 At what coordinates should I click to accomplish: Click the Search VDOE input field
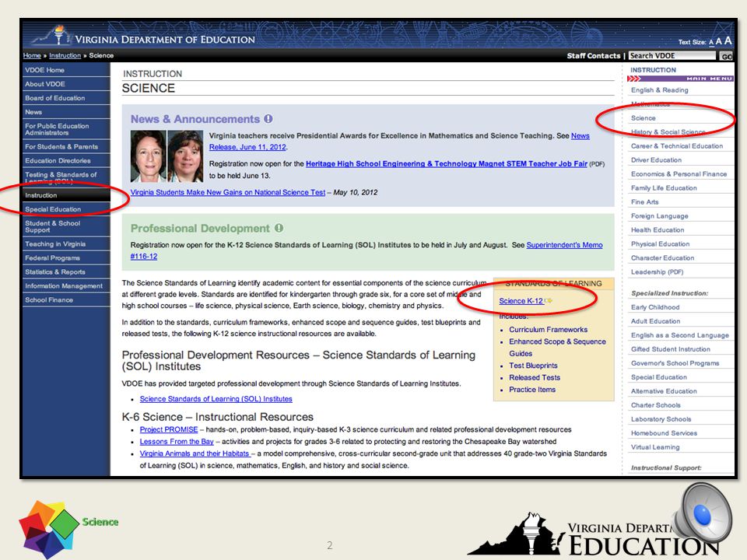(x=672, y=56)
